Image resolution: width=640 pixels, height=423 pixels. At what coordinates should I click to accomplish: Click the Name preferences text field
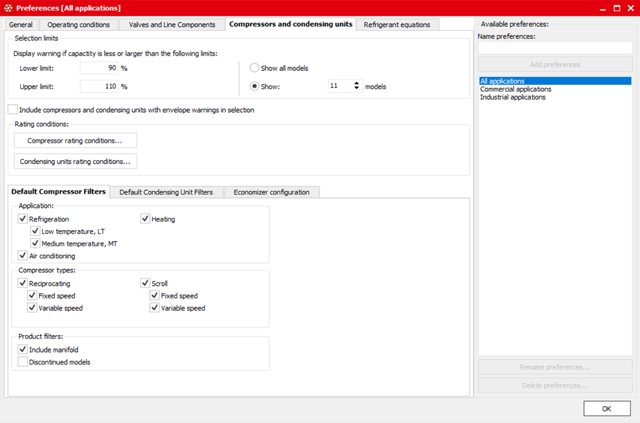(554, 47)
